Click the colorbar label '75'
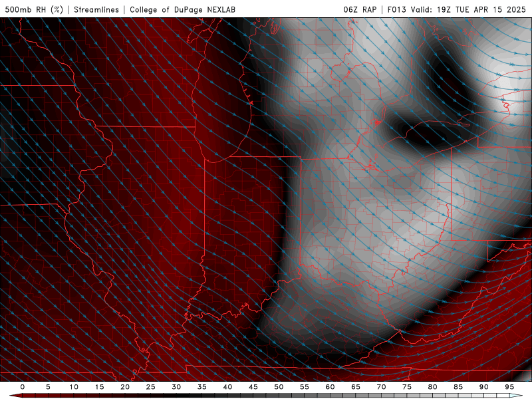 pyautogui.click(x=407, y=387)
